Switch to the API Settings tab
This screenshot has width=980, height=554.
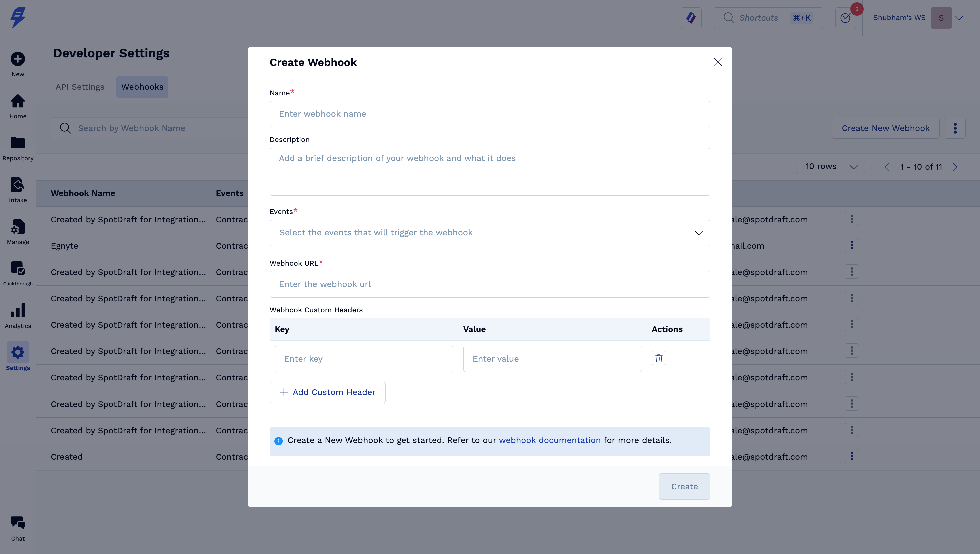[x=80, y=87]
